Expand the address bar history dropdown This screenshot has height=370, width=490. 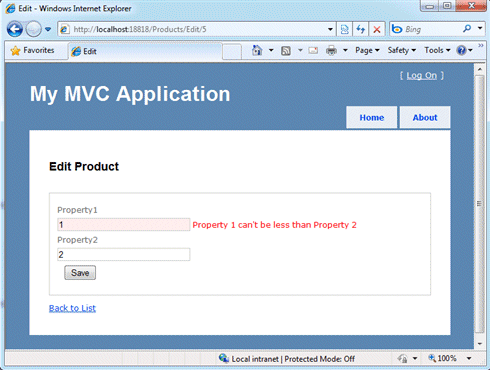tap(330, 29)
